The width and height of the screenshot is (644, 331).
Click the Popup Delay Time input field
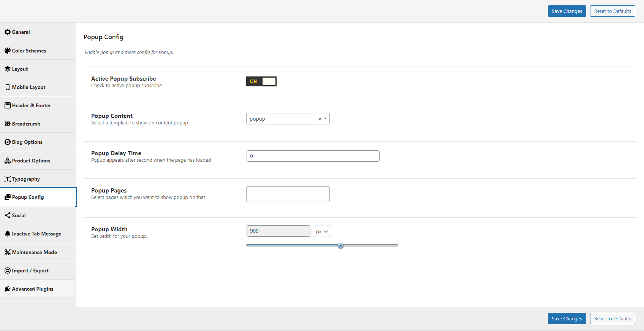tap(313, 156)
